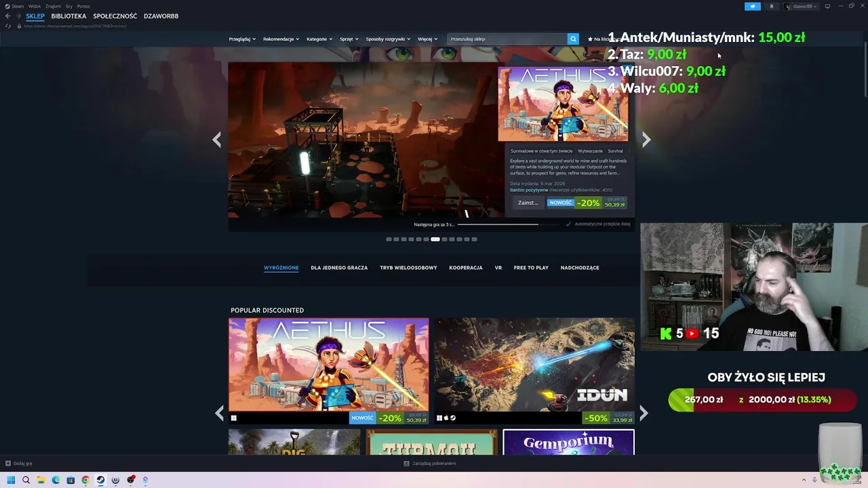Click the Wytwarzanie tag
The width and height of the screenshot is (868, 488).
pos(590,151)
